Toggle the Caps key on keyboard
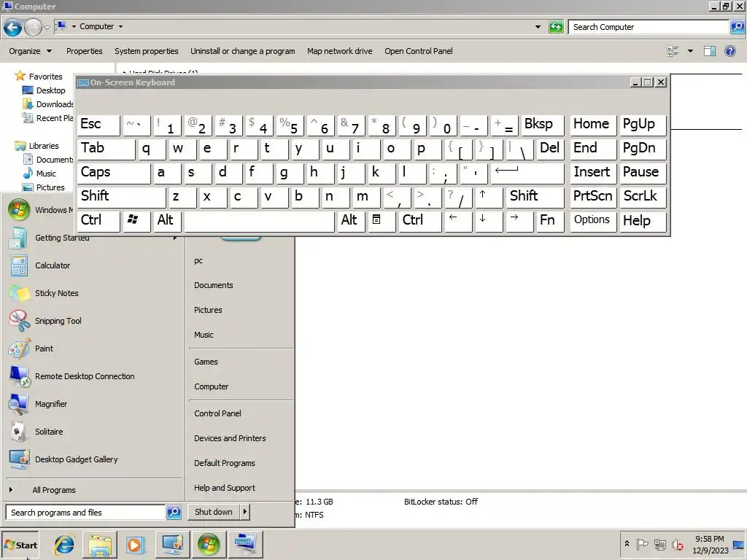This screenshot has height=560, width=747. coord(113,172)
